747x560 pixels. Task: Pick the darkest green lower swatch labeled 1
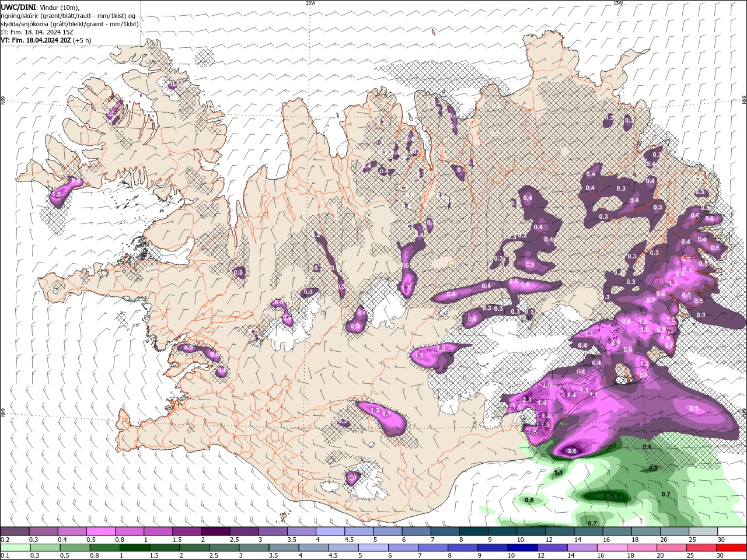(x=134, y=548)
